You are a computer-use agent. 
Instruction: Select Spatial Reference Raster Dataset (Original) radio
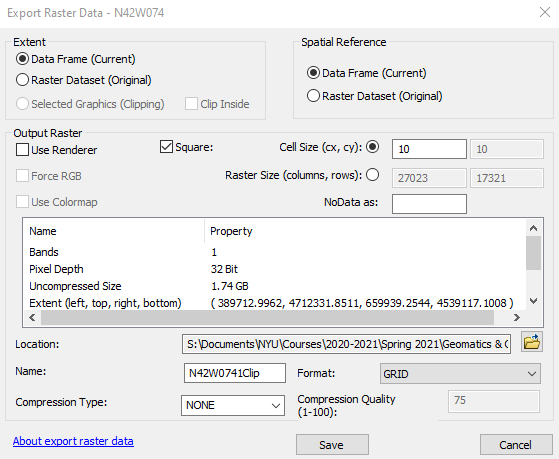[313, 96]
